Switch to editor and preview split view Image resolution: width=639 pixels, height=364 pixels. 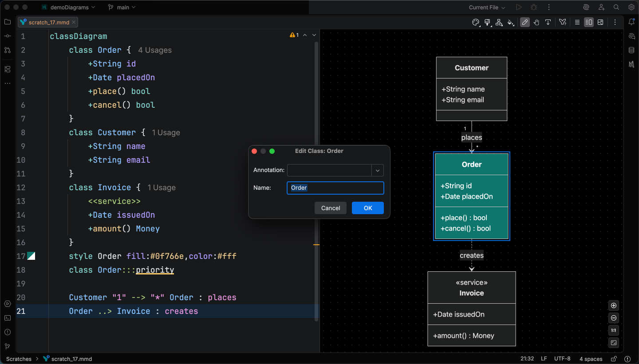[588, 22]
